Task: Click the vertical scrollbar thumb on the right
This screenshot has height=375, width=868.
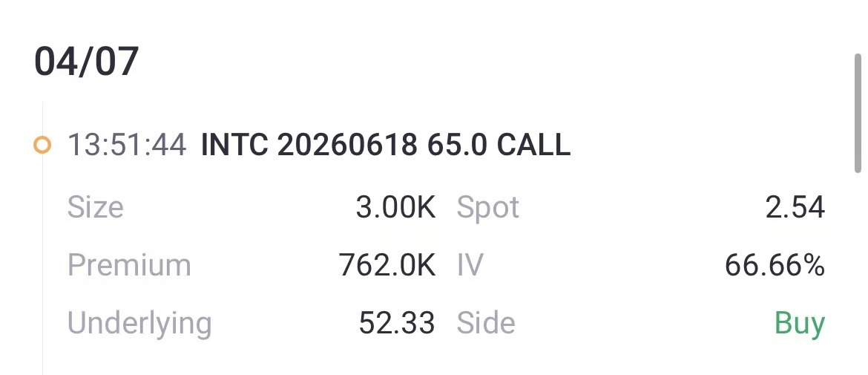Action: [859, 111]
